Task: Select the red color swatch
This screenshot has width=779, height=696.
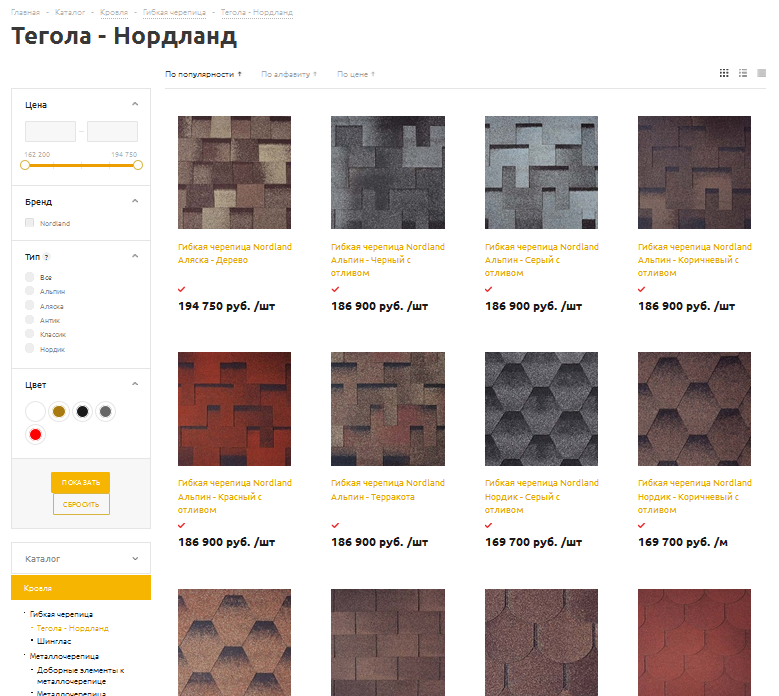Action: pos(35,435)
